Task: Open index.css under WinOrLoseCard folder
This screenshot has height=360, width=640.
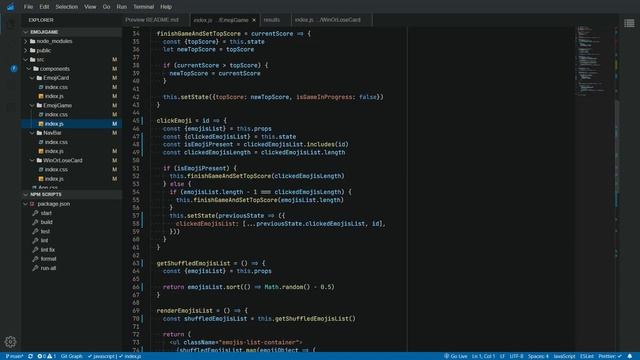Action: coord(56,169)
